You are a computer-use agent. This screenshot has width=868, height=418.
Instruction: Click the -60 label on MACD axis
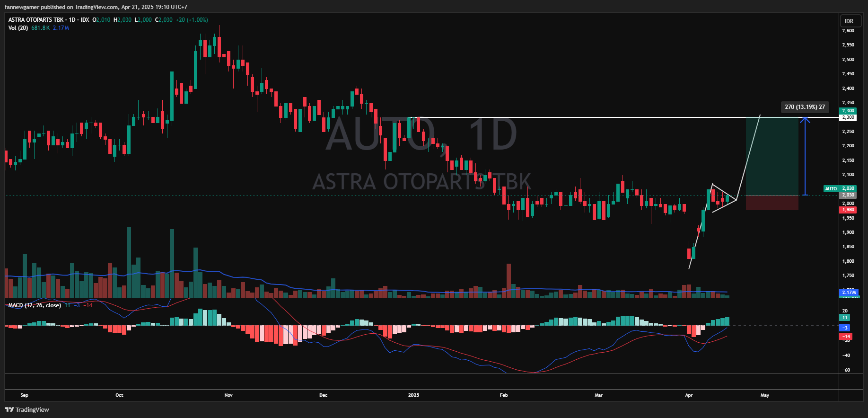click(x=846, y=370)
